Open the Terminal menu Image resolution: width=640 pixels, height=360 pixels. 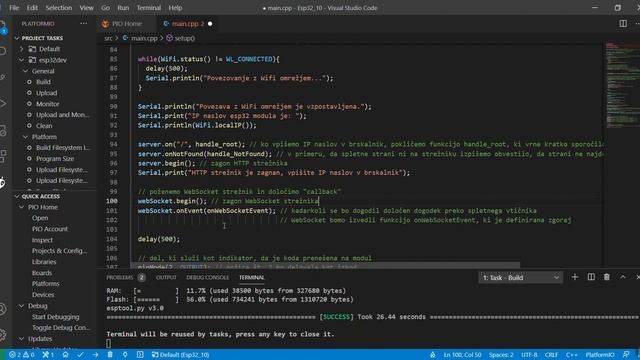coord(149,8)
